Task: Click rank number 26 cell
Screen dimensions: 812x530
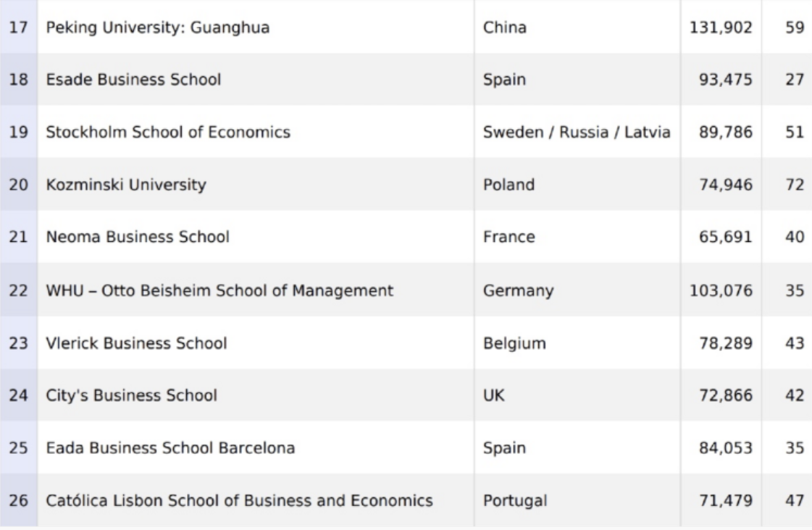Action: pos(20,500)
